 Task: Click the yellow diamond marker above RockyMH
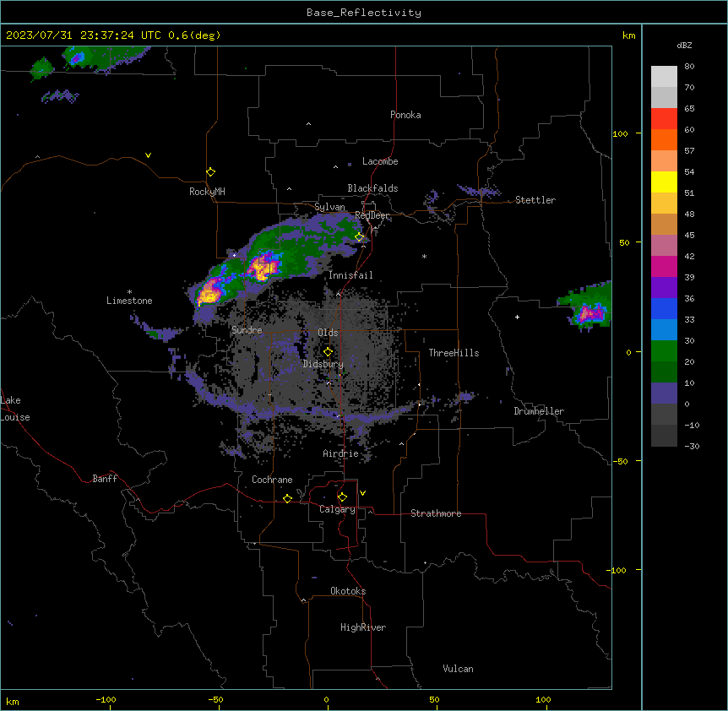[x=210, y=172]
